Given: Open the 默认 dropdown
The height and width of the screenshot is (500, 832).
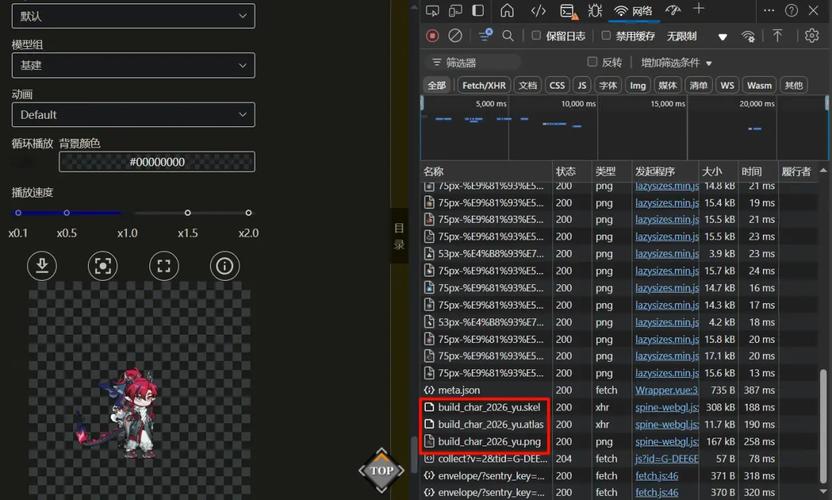Looking at the screenshot, I should pyautogui.click(x=133, y=16).
